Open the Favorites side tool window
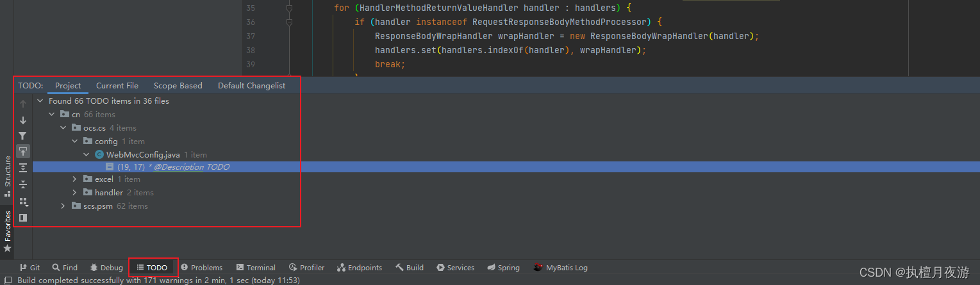 click(8, 231)
